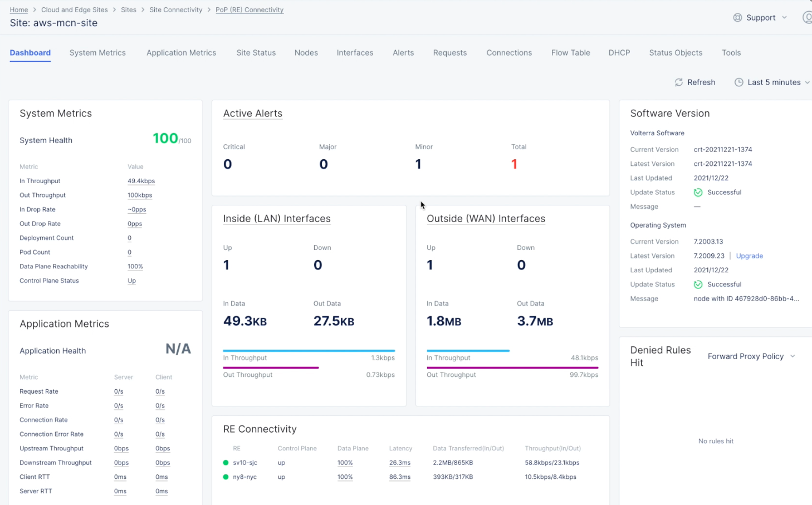Viewport: 812px width, 505px height.
Task: Click the 26.3ms latency value for sv10-sjc
Action: coord(400,462)
